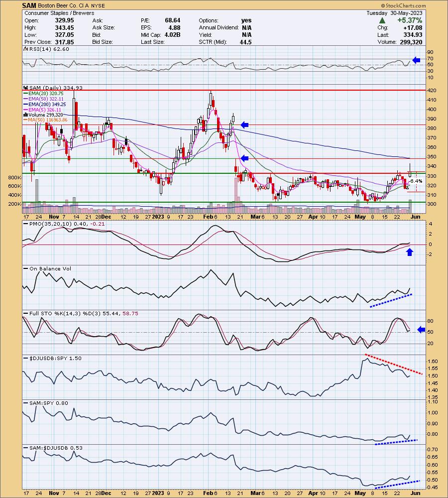Click the NYSE exchange label

[97, 5]
